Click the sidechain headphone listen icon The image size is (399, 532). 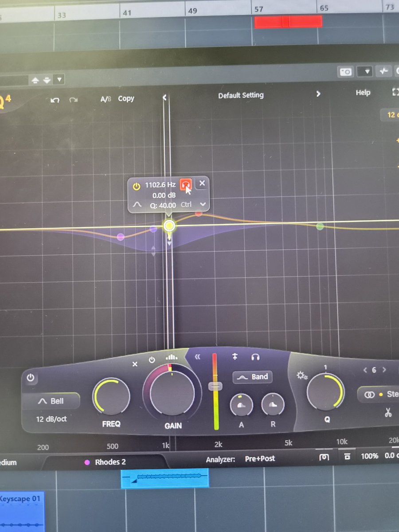pyautogui.click(x=255, y=357)
